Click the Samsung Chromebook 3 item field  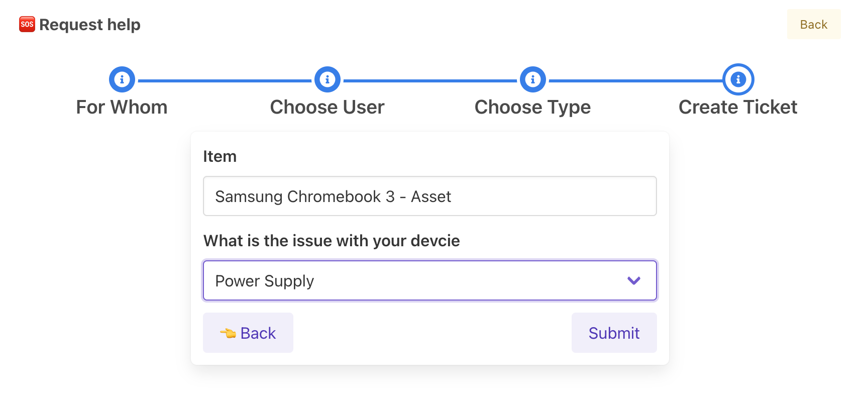pyautogui.click(x=430, y=196)
